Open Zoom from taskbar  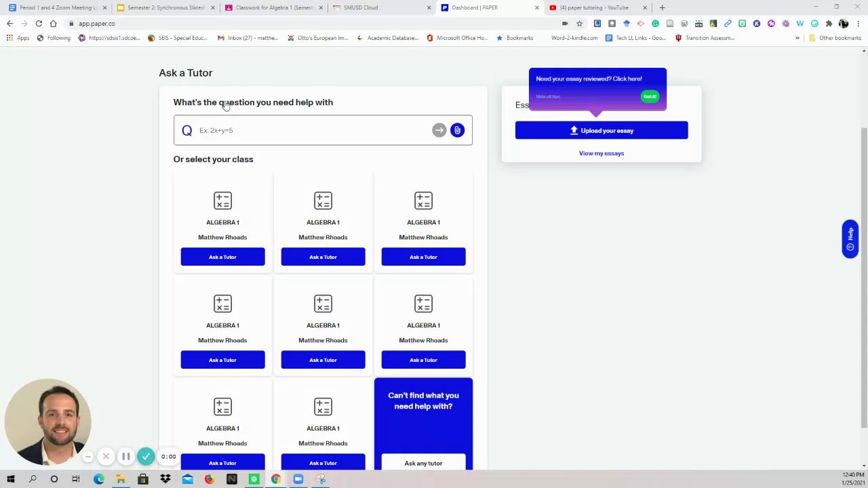[x=298, y=479]
